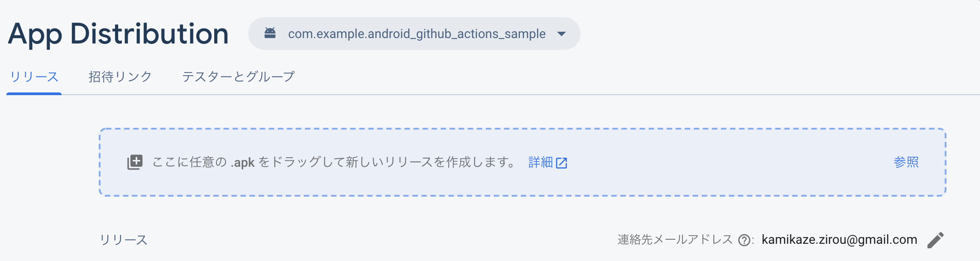This screenshot has width=980, height=261.
Task: Select the テスターとグループ tab
Action: point(238,77)
